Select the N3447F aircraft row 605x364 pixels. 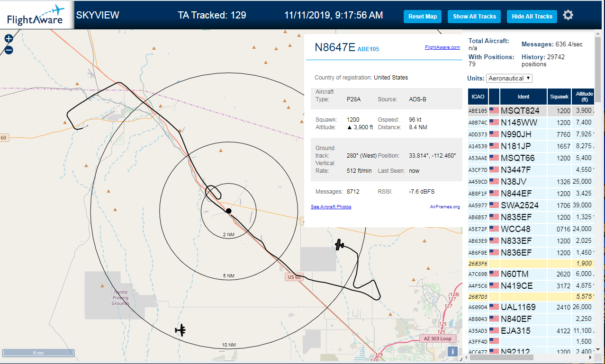tap(531, 170)
